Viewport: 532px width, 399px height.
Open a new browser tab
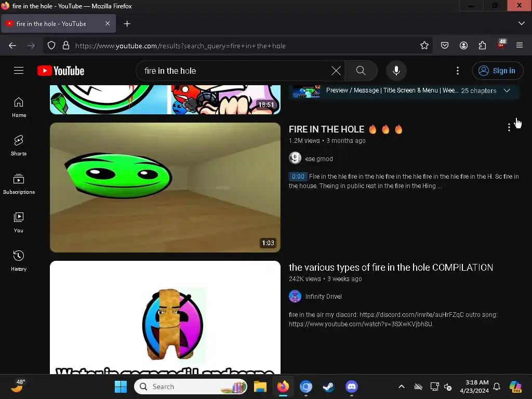click(x=127, y=24)
